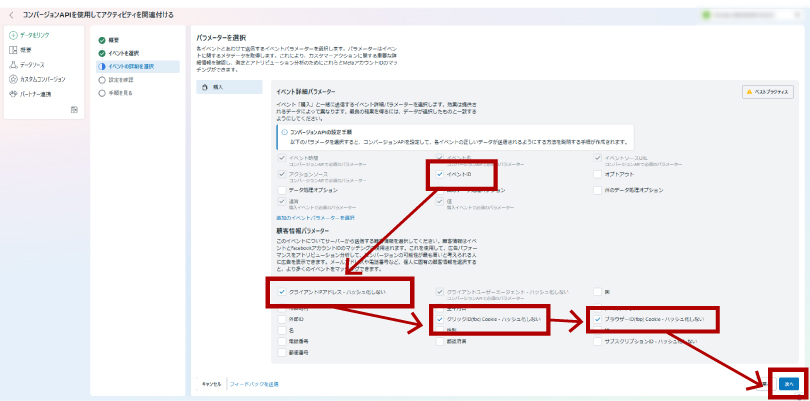Enable 州のデータ処理オプション checkbox
Viewport: 810px width, 401px height.
coord(597,190)
